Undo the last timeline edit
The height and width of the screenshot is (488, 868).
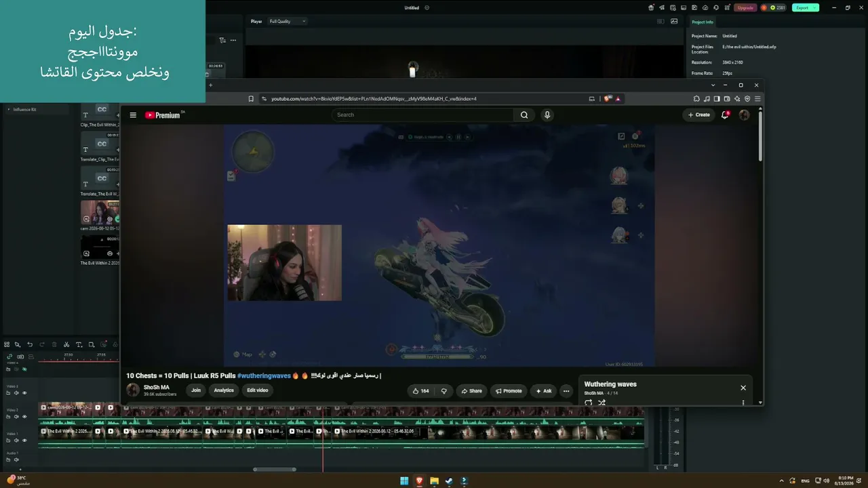(30, 344)
